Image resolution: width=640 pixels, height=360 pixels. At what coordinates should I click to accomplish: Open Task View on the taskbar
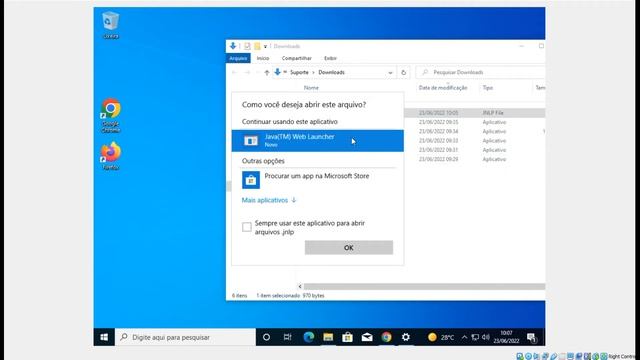(288, 337)
